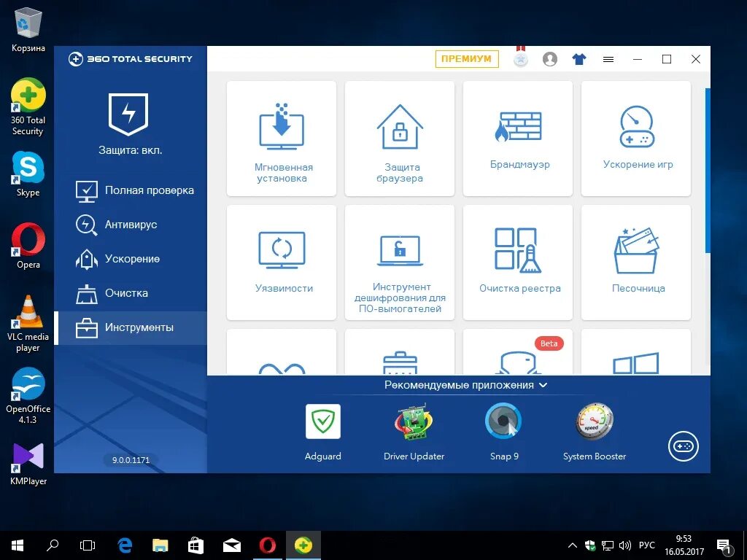Image resolution: width=747 pixels, height=560 pixels.
Task: Select the OpenOffice 4.1.3 desktop shortcut
Action: (x=28, y=396)
